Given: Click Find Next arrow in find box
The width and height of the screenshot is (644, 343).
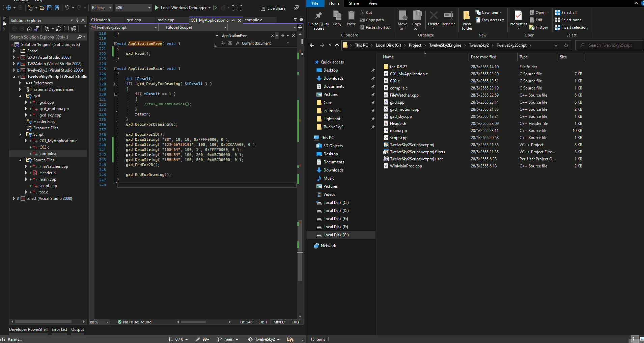Looking at the screenshot, I should (283, 36).
